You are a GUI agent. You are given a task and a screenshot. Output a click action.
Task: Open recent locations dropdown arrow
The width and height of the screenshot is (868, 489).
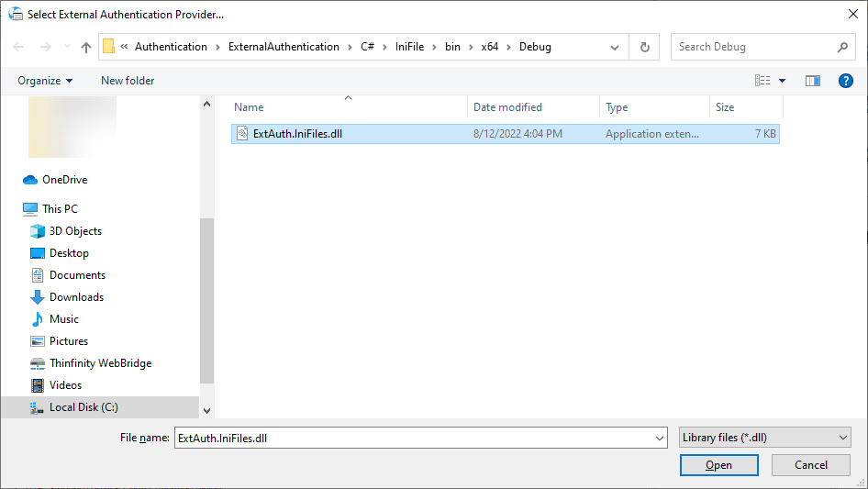[67, 47]
